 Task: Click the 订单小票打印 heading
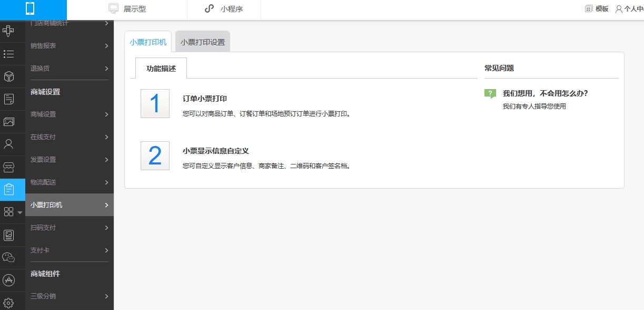coord(205,99)
